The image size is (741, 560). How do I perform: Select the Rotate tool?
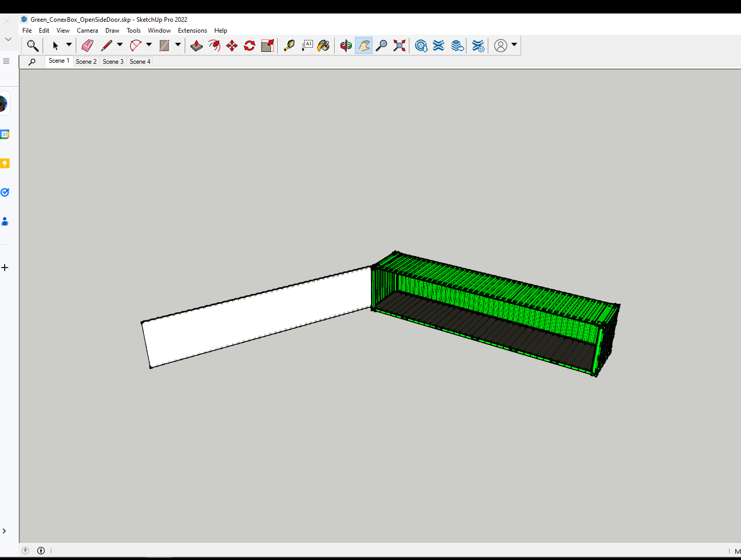(250, 46)
